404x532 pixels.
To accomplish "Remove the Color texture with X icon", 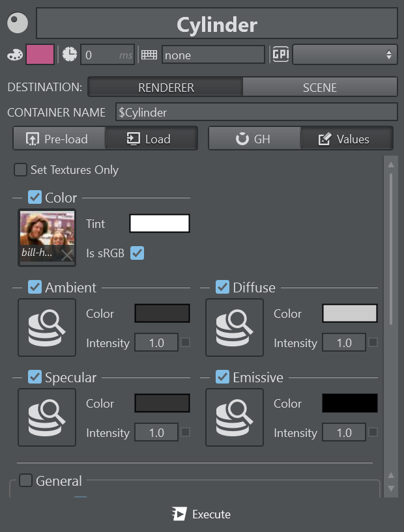I will (x=66, y=256).
